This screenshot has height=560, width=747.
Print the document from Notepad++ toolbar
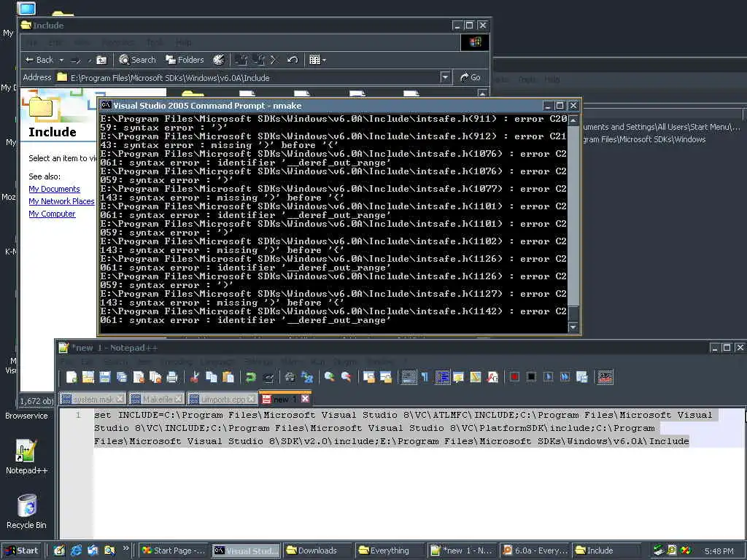tap(172, 378)
